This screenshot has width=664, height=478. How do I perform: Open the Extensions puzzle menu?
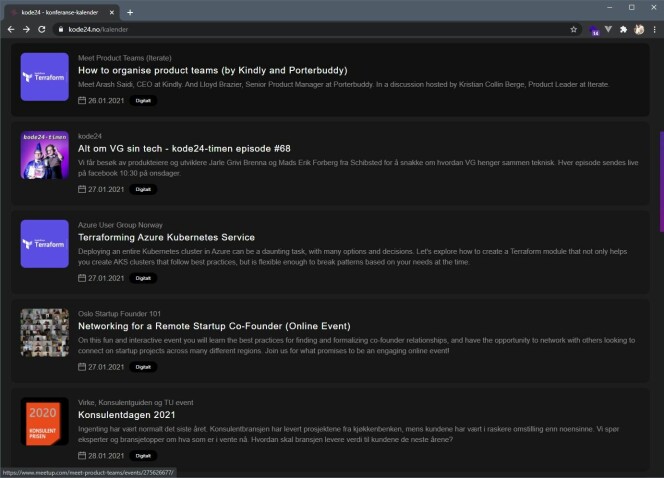623,29
